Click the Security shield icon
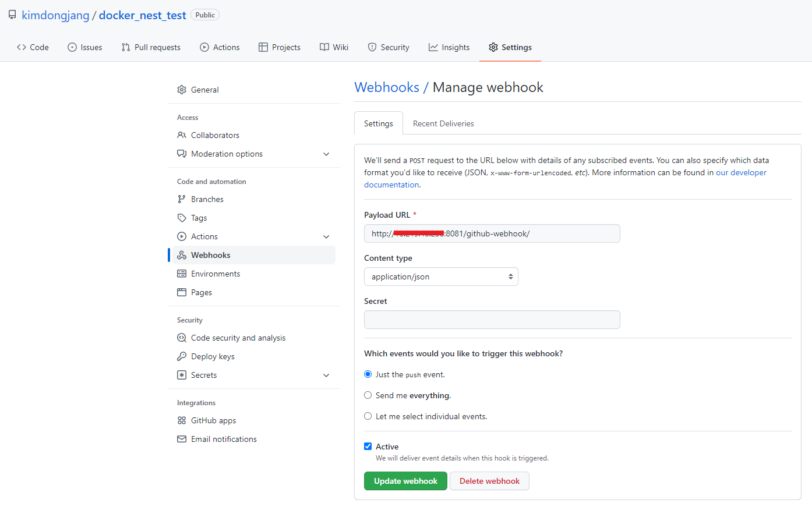This screenshot has width=812, height=510. tap(372, 47)
